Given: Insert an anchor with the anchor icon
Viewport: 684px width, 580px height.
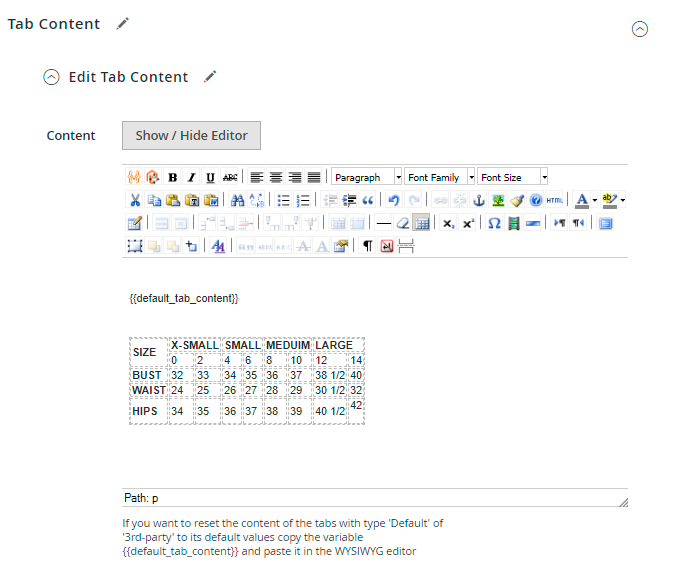Looking at the screenshot, I should click(x=478, y=200).
